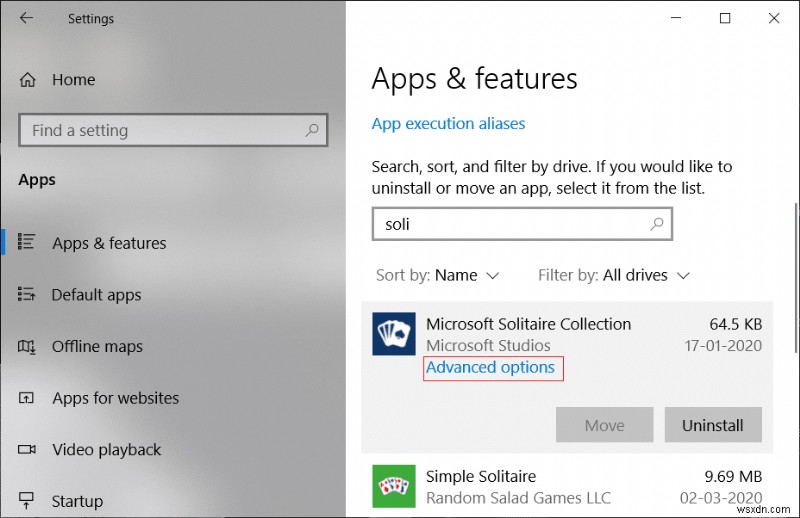800x518 pixels.
Task: Open Apps for websites settings
Action: point(115,398)
